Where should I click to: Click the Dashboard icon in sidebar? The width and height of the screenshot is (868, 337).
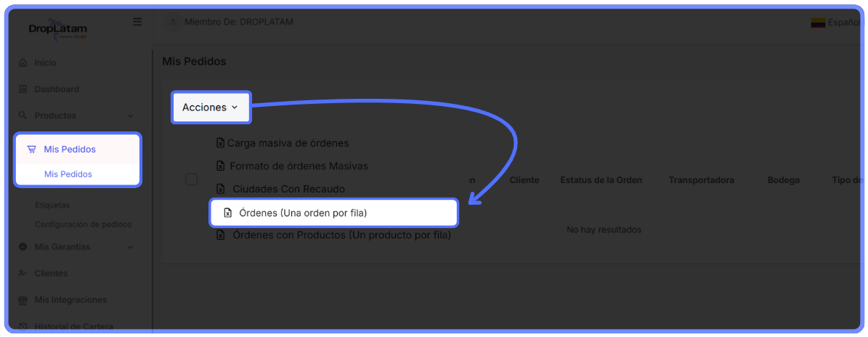(x=23, y=89)
